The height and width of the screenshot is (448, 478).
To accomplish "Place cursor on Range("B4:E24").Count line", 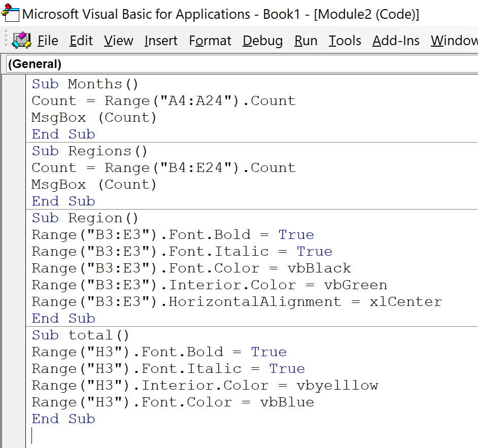I will 162,167.
